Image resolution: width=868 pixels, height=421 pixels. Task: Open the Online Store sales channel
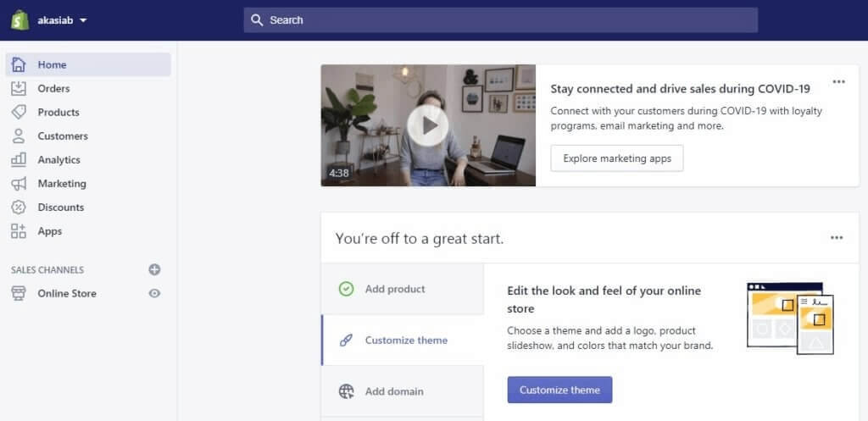pyautogui.click(x=67, y=293)
